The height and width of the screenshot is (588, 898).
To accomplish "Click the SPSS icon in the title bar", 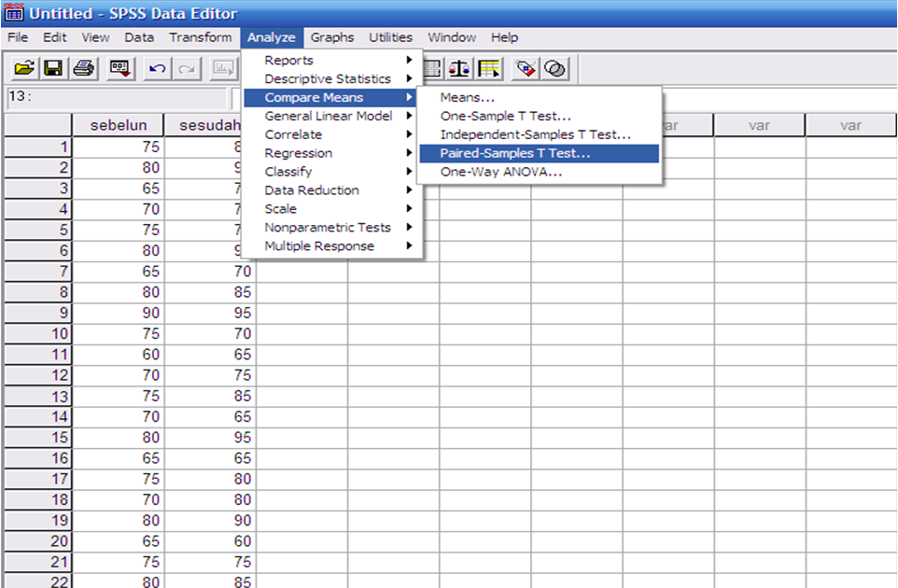I will point(14,12).
